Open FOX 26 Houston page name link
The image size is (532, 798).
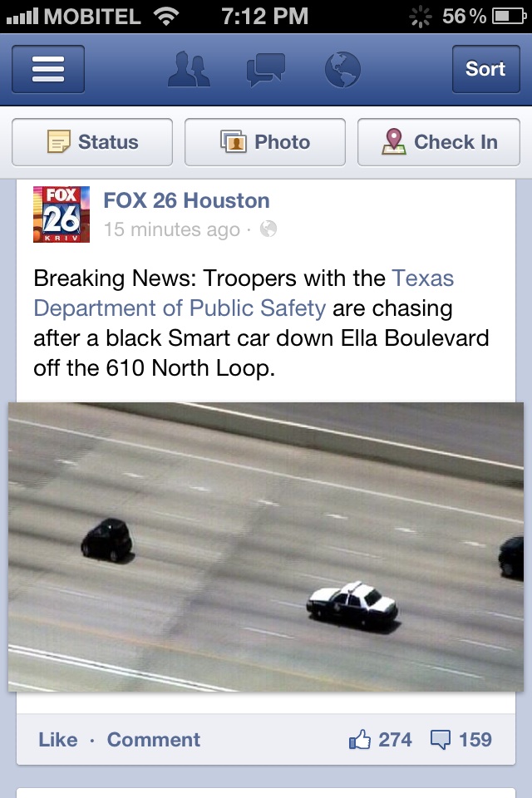186,200
